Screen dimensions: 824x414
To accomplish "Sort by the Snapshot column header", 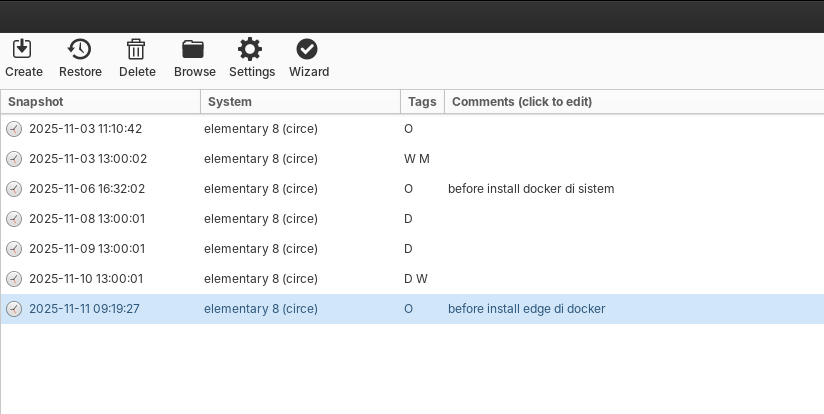I will pyautogui.click(x=100, y=102).
